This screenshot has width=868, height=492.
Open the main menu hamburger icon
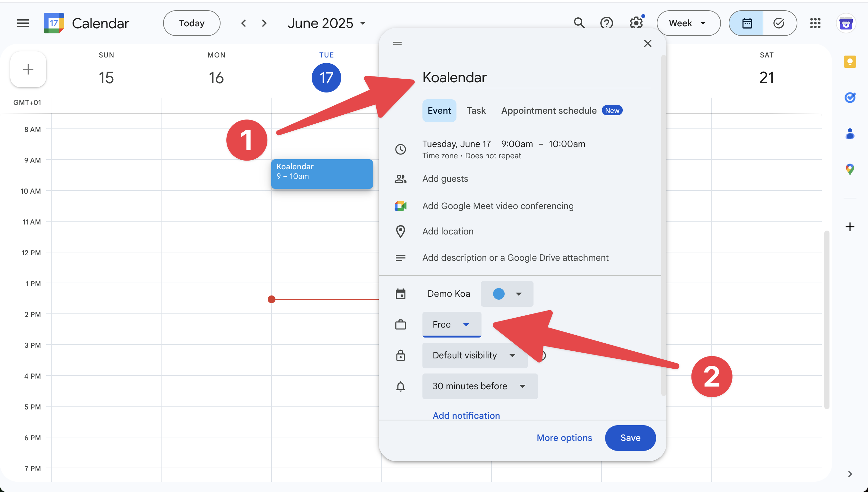click(x=23, y=23)
